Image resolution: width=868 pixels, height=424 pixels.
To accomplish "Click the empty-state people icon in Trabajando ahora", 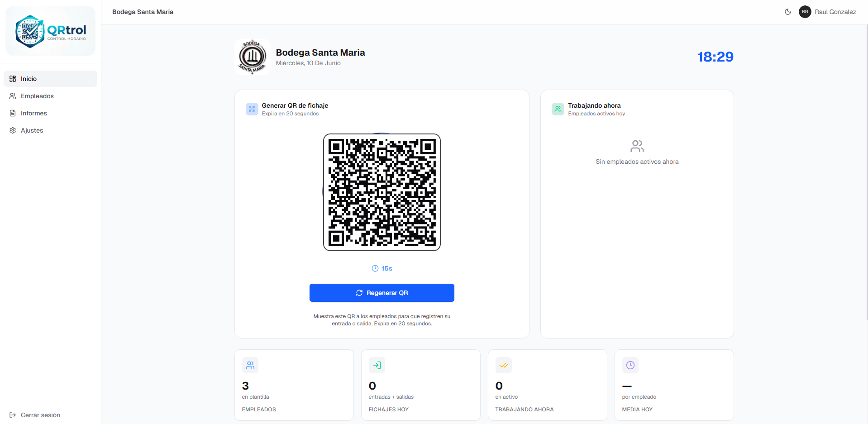I will point(637,146).
